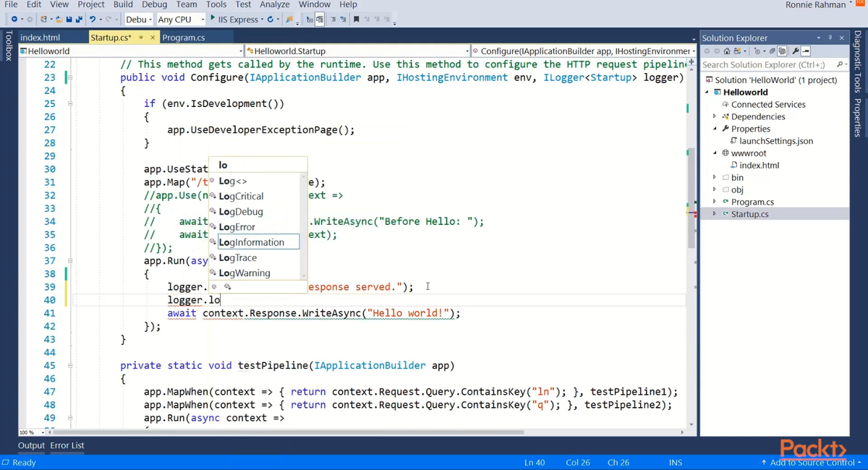
Task: Open the Debug menu
Action: click(154, 4)
